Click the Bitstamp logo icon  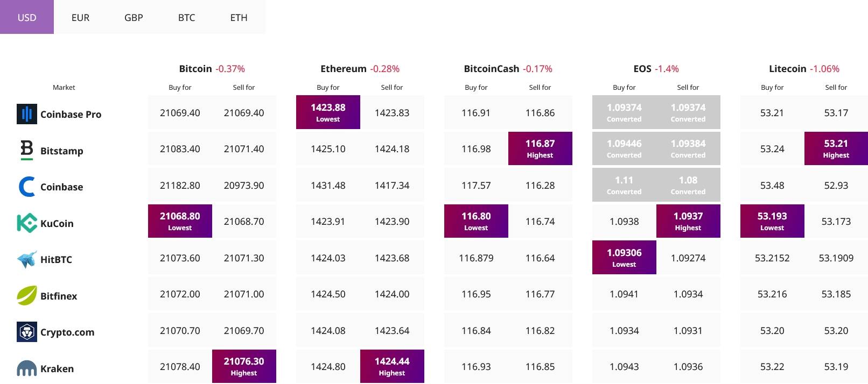tap(27, 150)
